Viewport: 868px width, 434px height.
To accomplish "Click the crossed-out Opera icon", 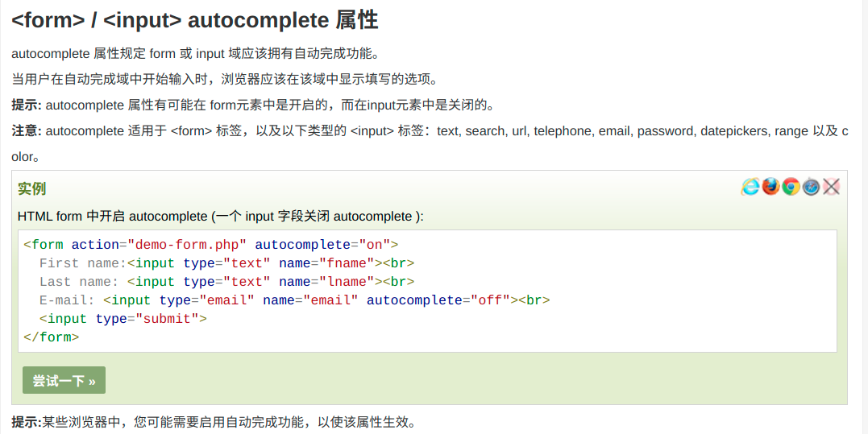I will pos(832,187).
